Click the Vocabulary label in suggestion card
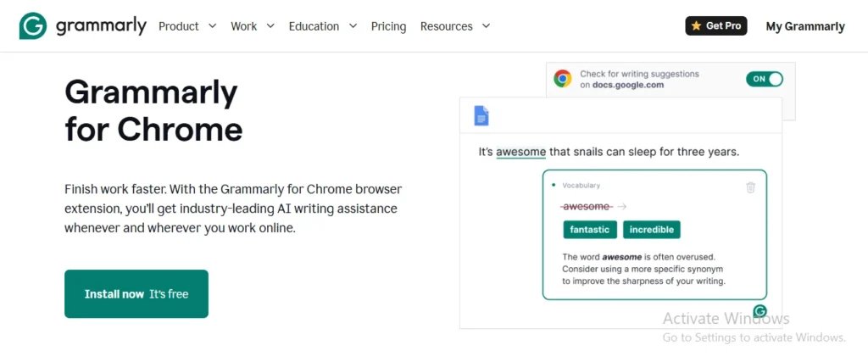The width and height of the screenshot is (868, 362). point(581,186)
